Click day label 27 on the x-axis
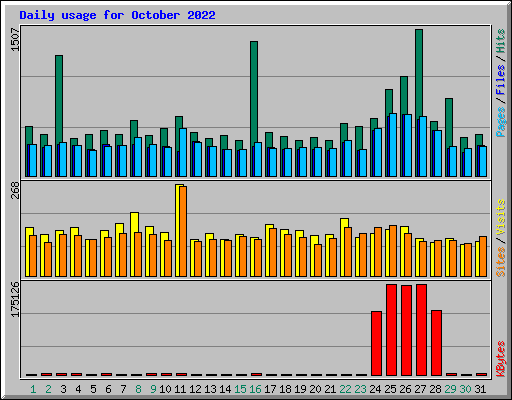 click(x=420, y=389)
